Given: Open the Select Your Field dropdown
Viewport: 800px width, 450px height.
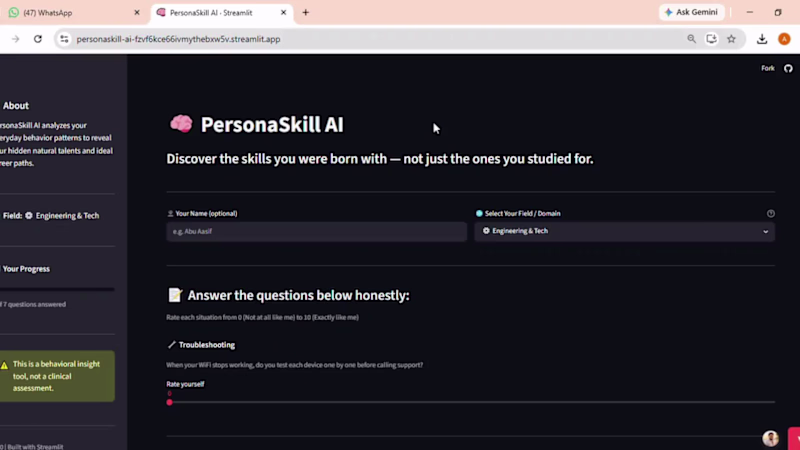Looking at the screenshot, I should 624,232.
